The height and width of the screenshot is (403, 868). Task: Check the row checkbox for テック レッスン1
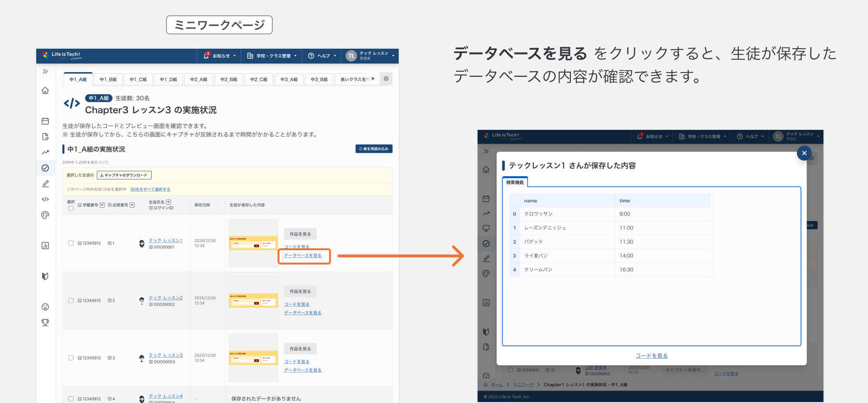(x=71, y=244)
